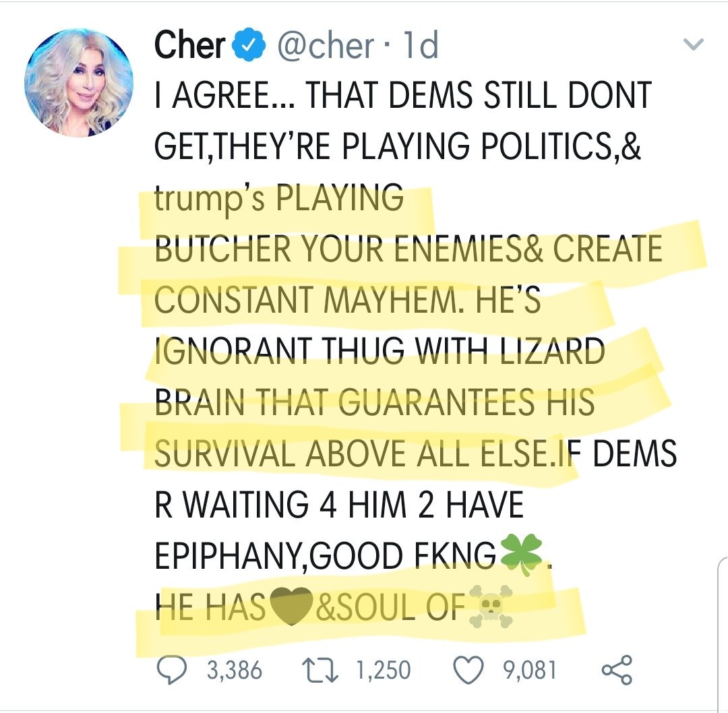Tap the retweet arrows icon
The width and height of the screenshot is (728, 713).
[x=320, y=671]
